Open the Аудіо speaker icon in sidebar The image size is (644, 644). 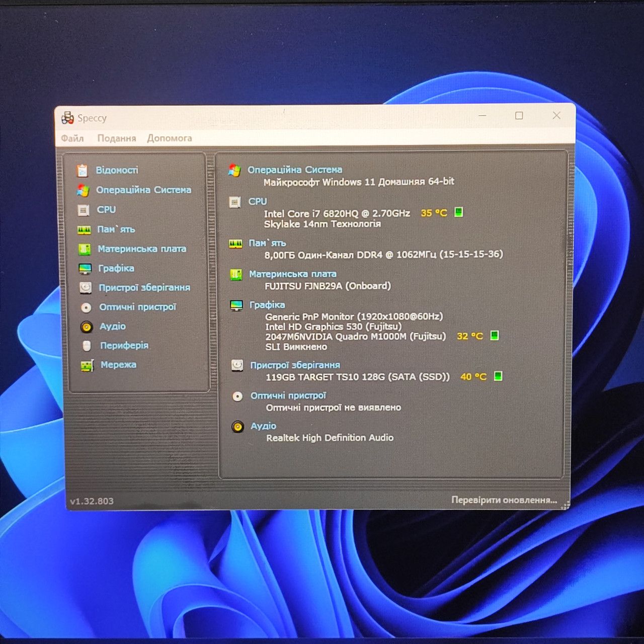[x=87, y=327]
